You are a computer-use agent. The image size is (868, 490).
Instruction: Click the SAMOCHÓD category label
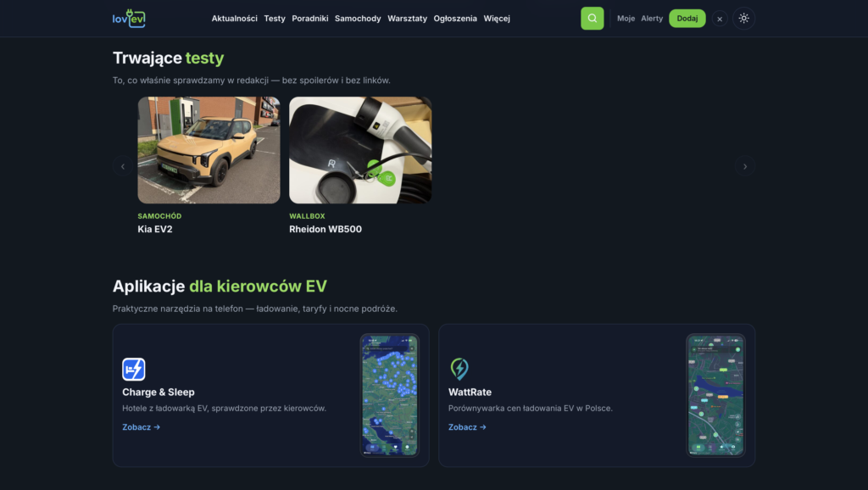[159, 216]
